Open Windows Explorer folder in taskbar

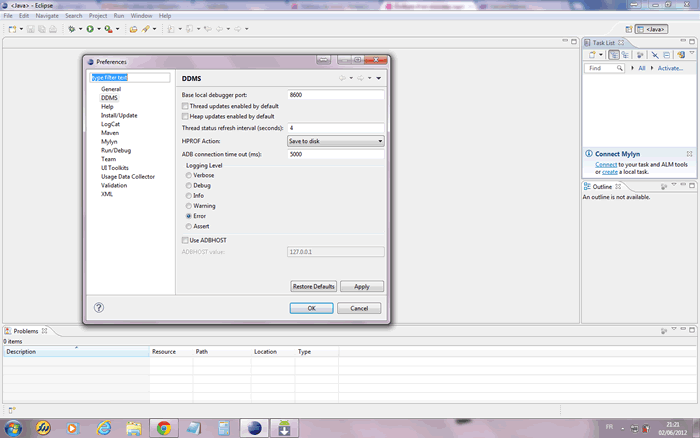tap(133, 428)
